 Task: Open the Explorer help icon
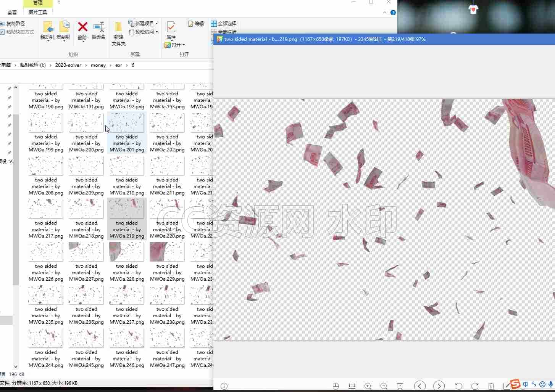tap(393, 13)
